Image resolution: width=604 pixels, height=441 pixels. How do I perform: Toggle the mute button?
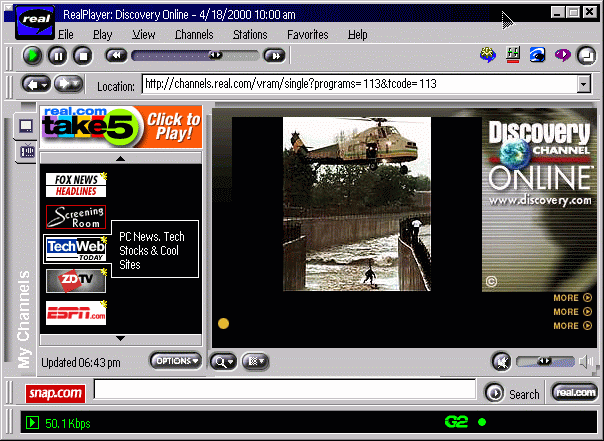(x=502, y=362)
